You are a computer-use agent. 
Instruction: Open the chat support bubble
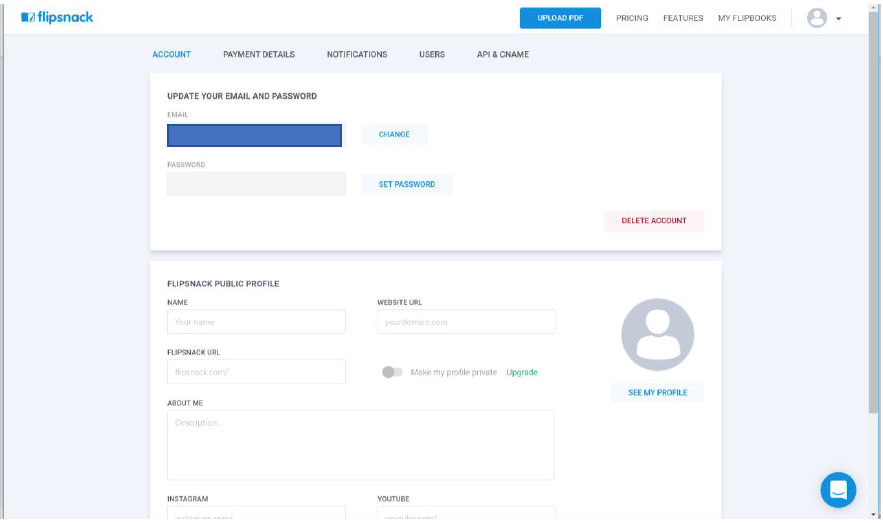coord(838,490)
